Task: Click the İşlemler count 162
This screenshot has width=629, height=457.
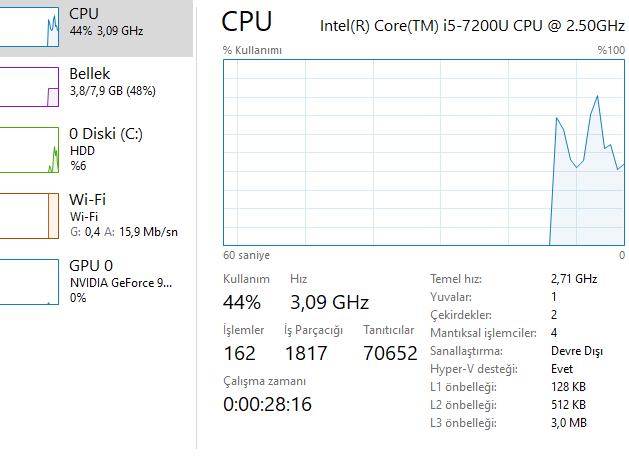Action: click(x=239, y=353)
